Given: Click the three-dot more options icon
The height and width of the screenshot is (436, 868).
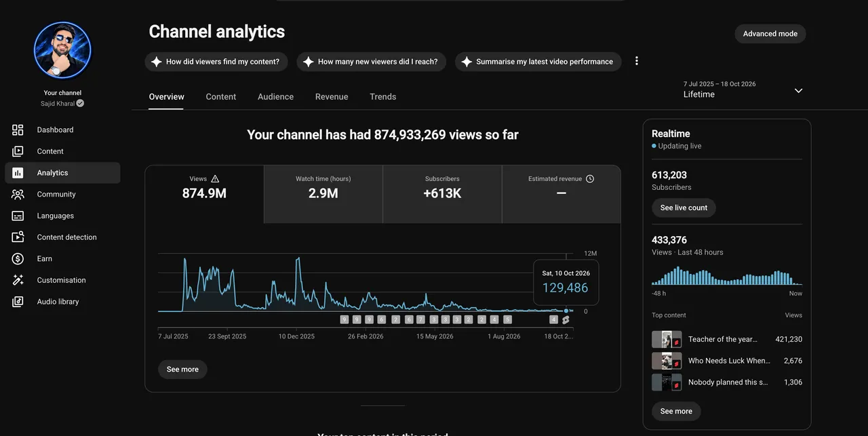Looking at the screenshot, I should (637, 61).
